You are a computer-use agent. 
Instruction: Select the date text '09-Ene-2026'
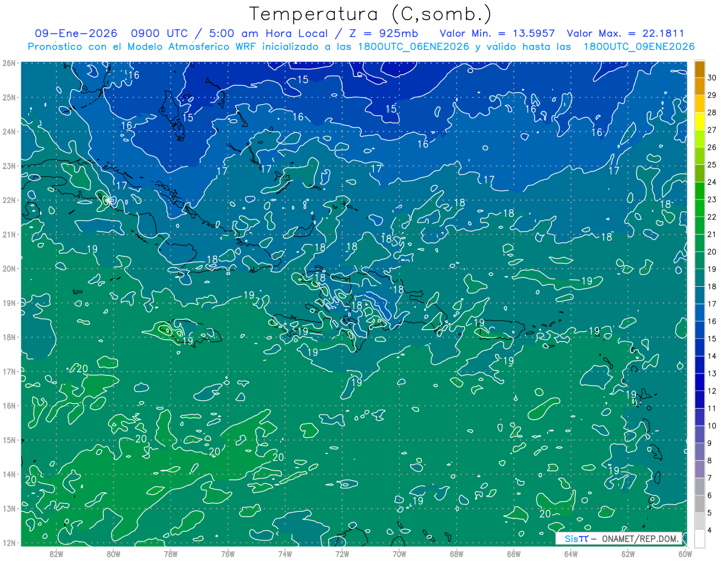(x=75, y=33)
